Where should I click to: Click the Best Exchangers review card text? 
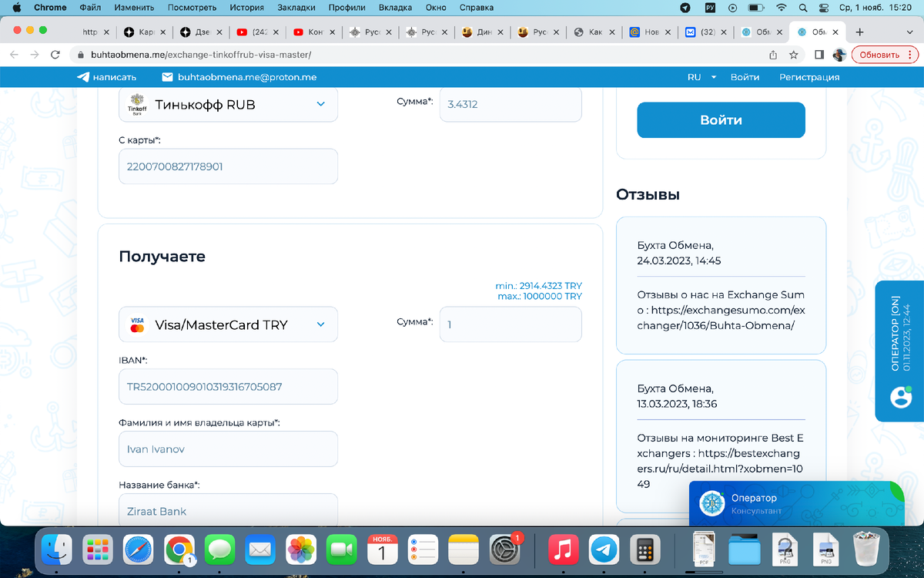719,461
